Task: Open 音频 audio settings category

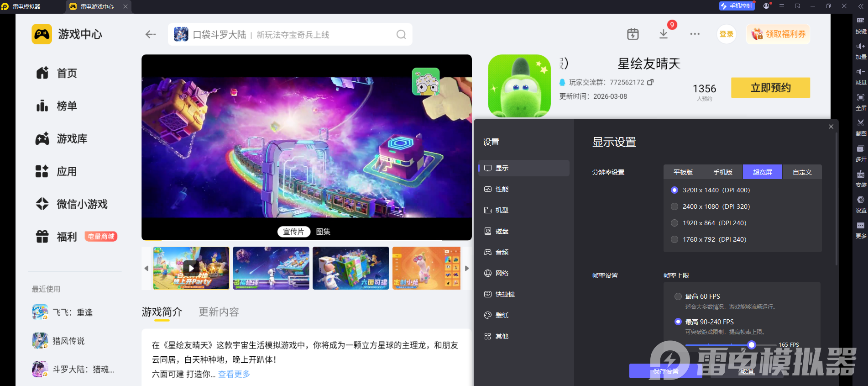Action: [x=524, y=252]
